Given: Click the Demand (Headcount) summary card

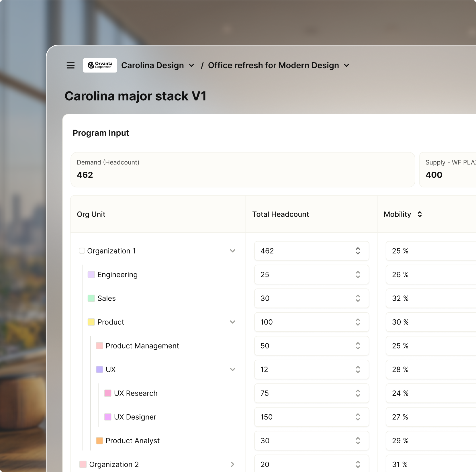Looking at the screenshot, I should (x=243, y=170).
